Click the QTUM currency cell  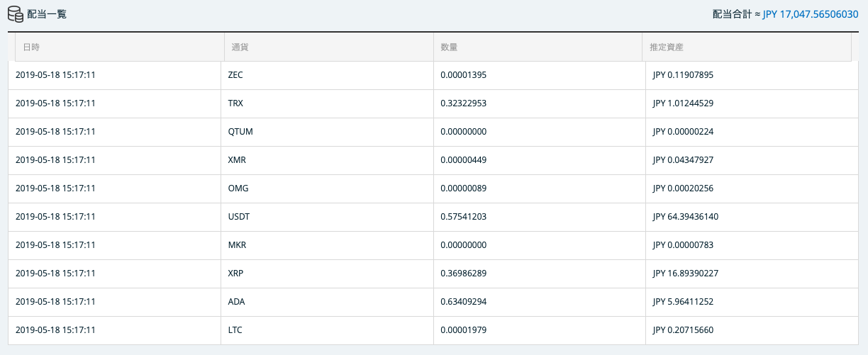tap(240, 132)
